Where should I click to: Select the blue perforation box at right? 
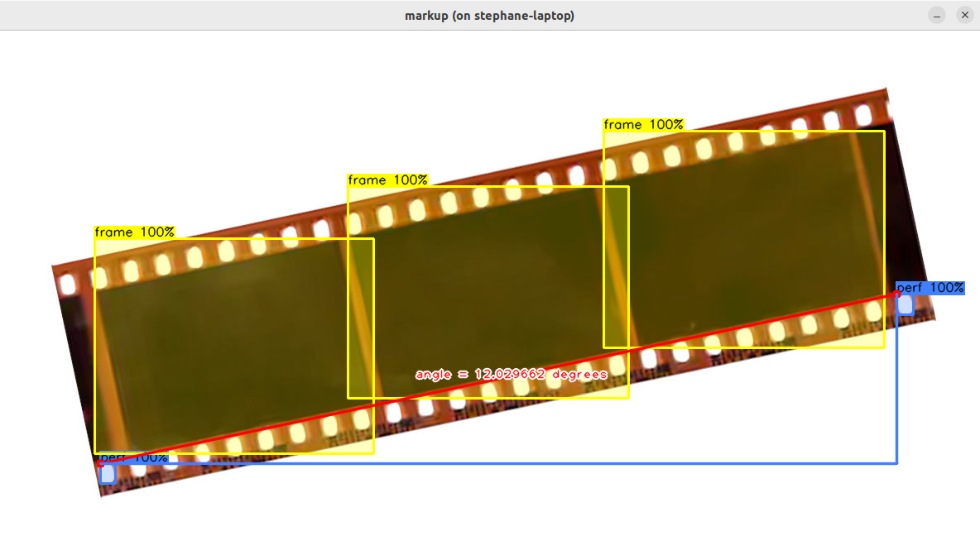pyautogui.click(x=906, y=304)
